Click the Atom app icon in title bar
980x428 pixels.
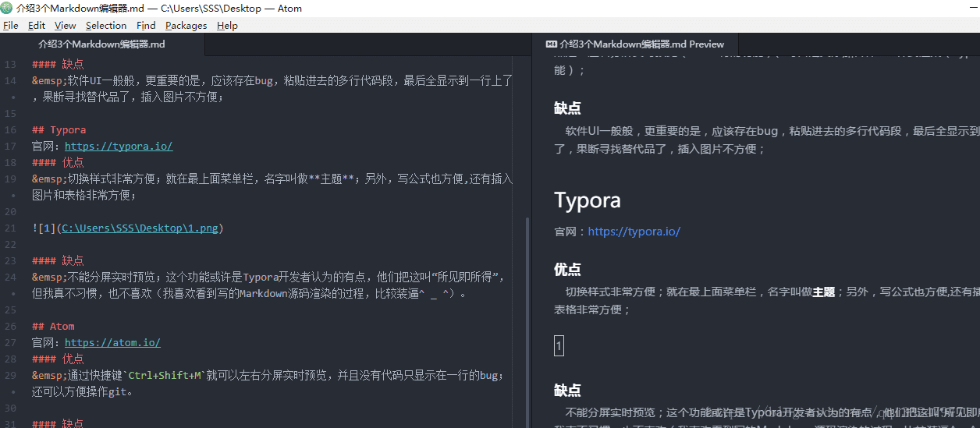pyautogui.click(x=7, y=9)
